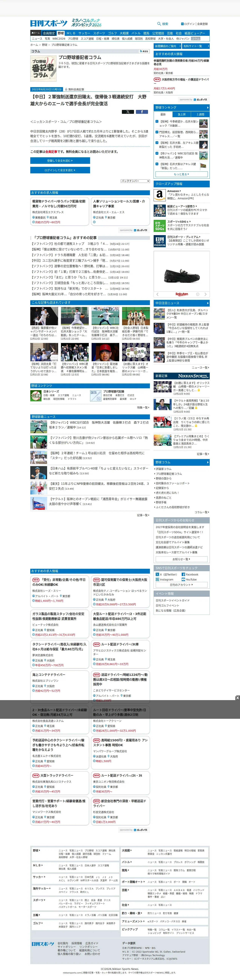Open the Amazon logo promo

point(160,195)
